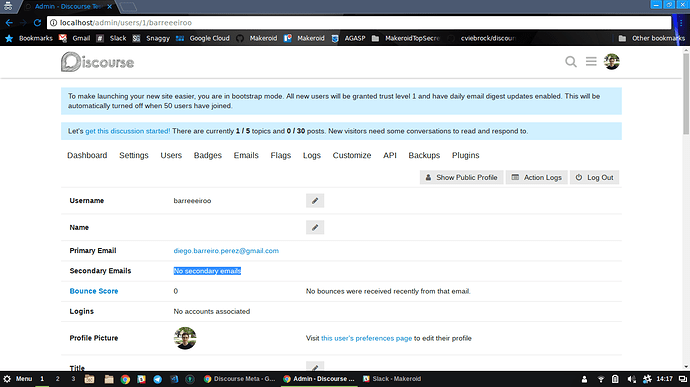Click the Show Public Profile button
The width and height of the screenshot is (690, 387).
click(461, 177)
